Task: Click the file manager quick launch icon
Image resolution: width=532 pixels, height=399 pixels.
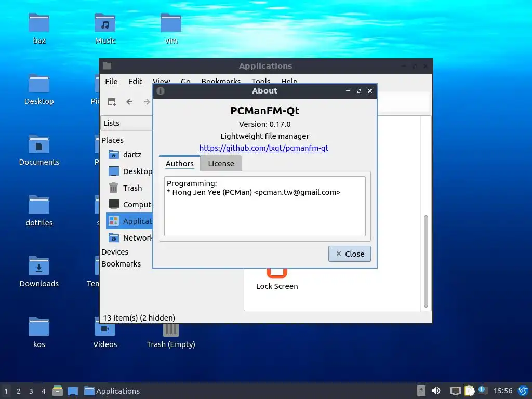Action: coord(58,391)
